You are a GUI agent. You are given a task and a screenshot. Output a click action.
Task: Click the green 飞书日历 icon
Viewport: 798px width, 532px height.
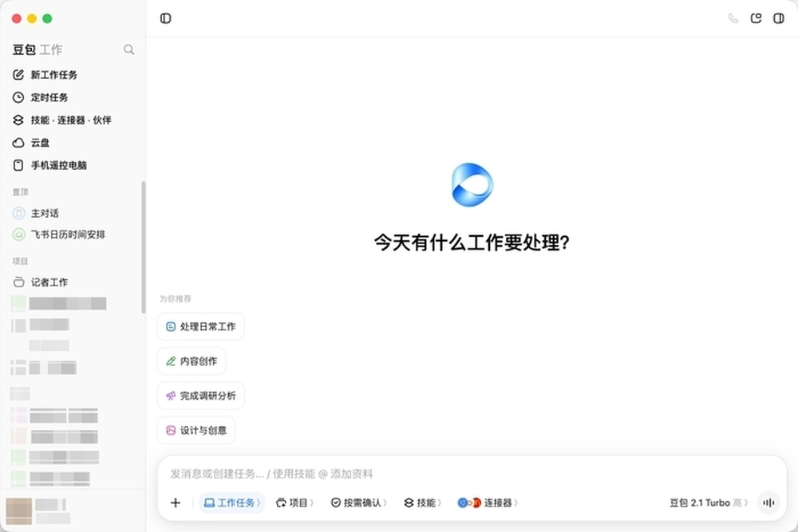tap(19, 234)
